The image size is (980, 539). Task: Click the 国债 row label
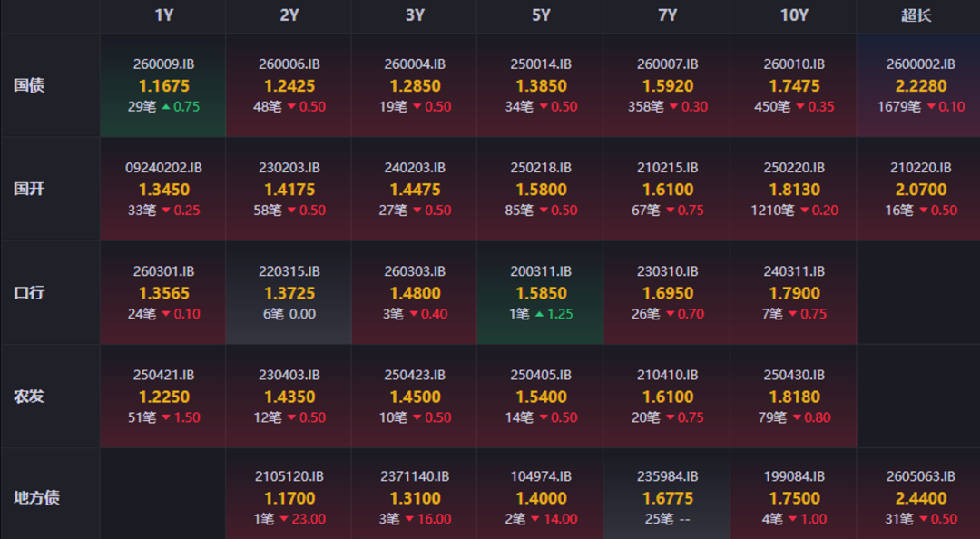coord(29,85)
